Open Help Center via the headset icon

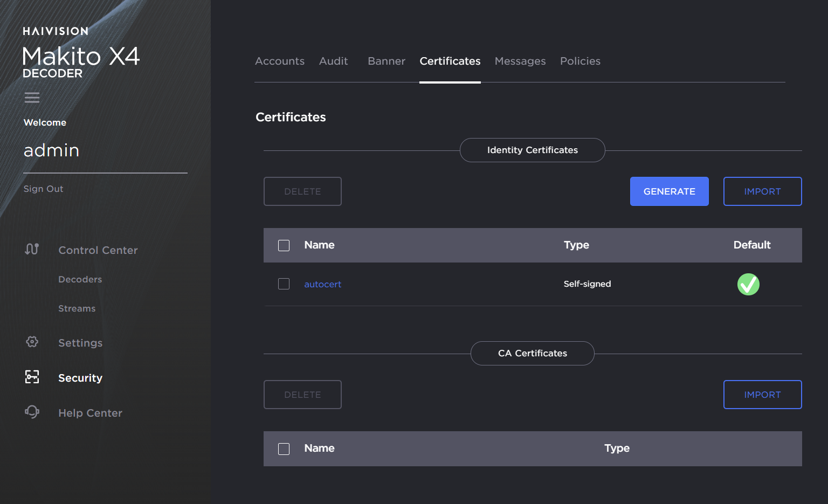[32, 412]
